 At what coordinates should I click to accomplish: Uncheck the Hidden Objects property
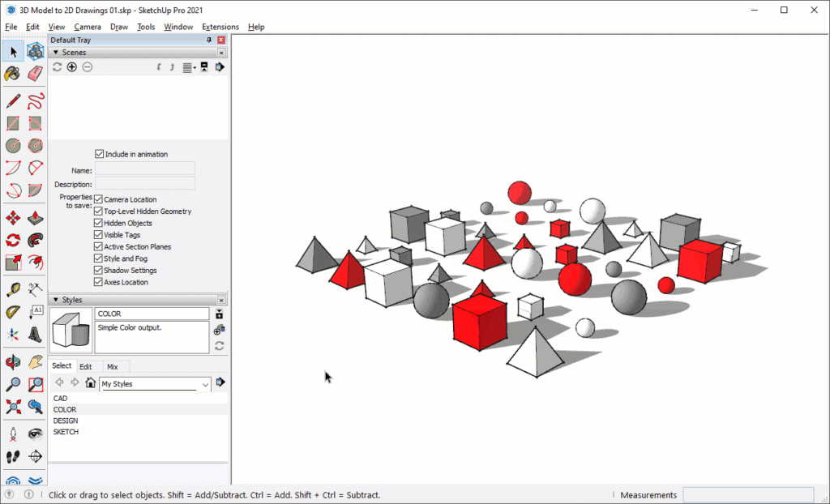point(99,223)
